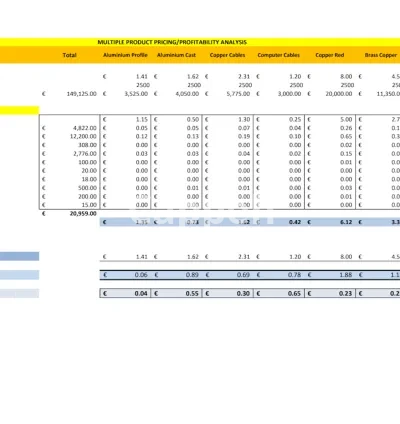Click the '20,000.00' cell
The width and height of the screenshot is (400, 424).
pos(339,94)
